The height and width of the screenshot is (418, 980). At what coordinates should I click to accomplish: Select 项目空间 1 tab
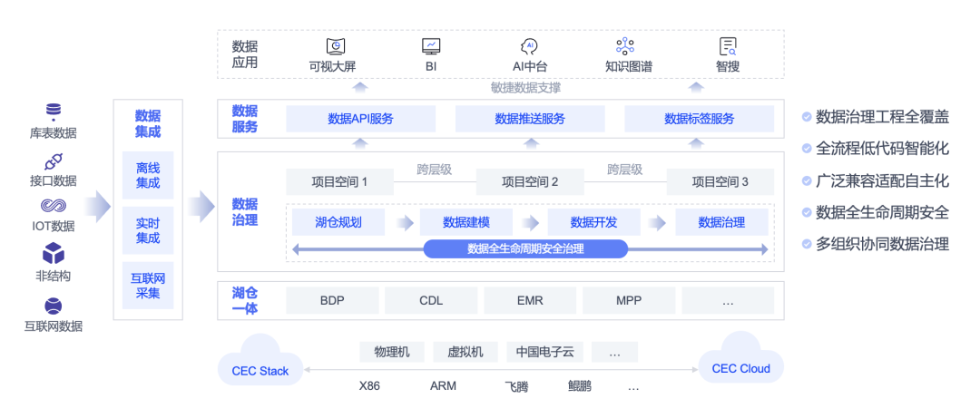[x=339, y=182]
